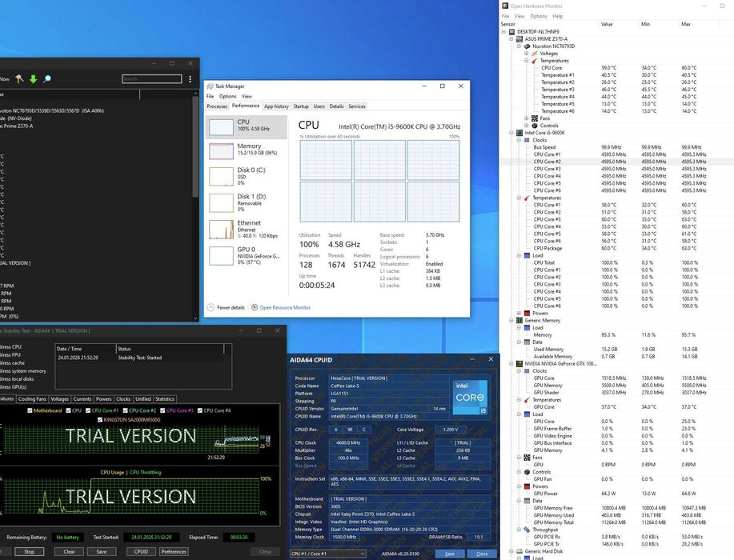Click the Preferences button in stability test

[x=174, y=551]
